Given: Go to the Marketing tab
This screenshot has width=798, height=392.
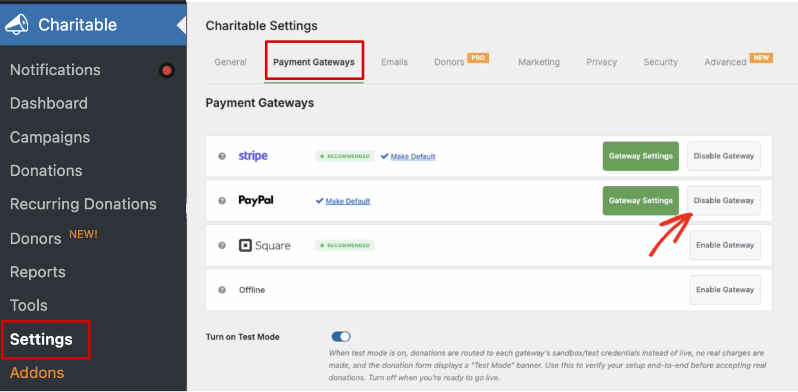Looking at the screenshot, I should tap(539, 62).
